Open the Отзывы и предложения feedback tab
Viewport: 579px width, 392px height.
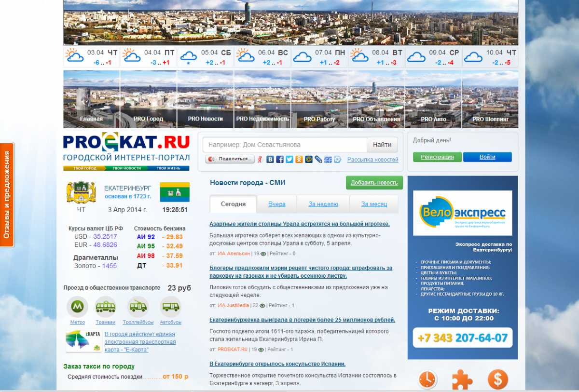click(x=7, y=195)
